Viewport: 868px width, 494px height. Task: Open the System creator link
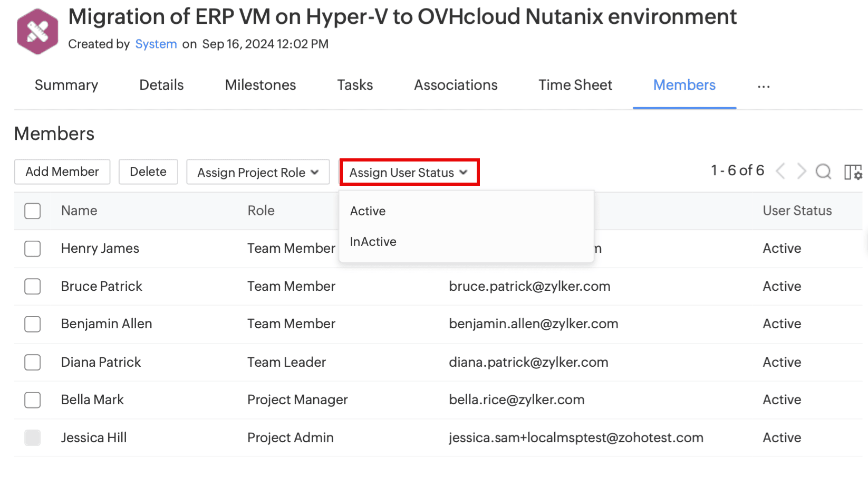[x=156, y=44]
